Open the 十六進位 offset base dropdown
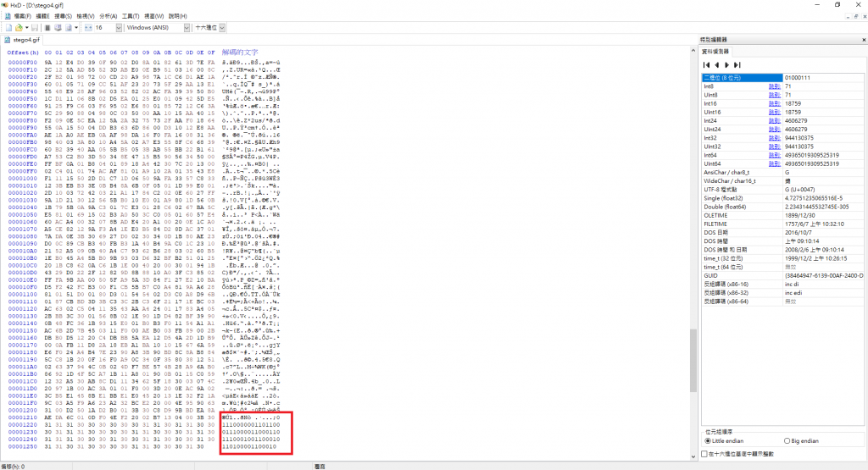This screenshot has width=868, height=470. pyautogui.click(x=222, y=28)
